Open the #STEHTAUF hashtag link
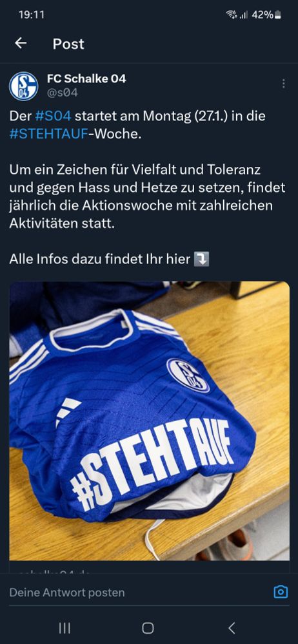Image resolution: width=298 pixels, height=644 pixels. [x=50, y=135]
